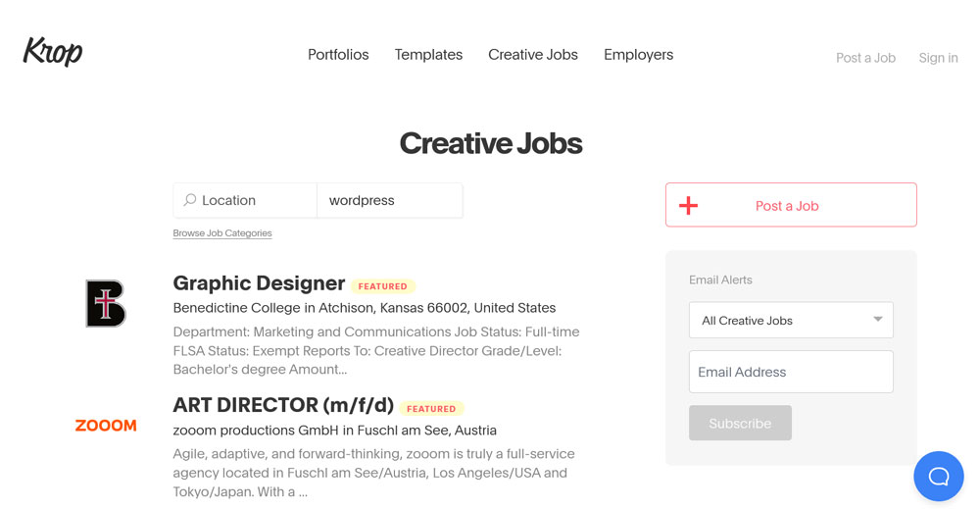This screenshot has width=980, height=509.
Task: Click the search magnifier icon
Action: pos(190,200)
